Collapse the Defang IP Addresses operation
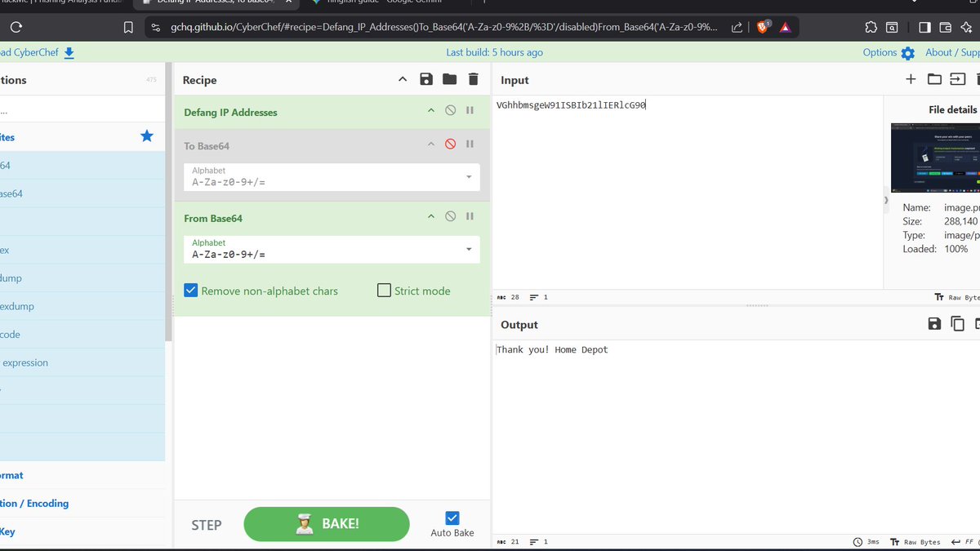980x551 pixels. coord(431,110)
